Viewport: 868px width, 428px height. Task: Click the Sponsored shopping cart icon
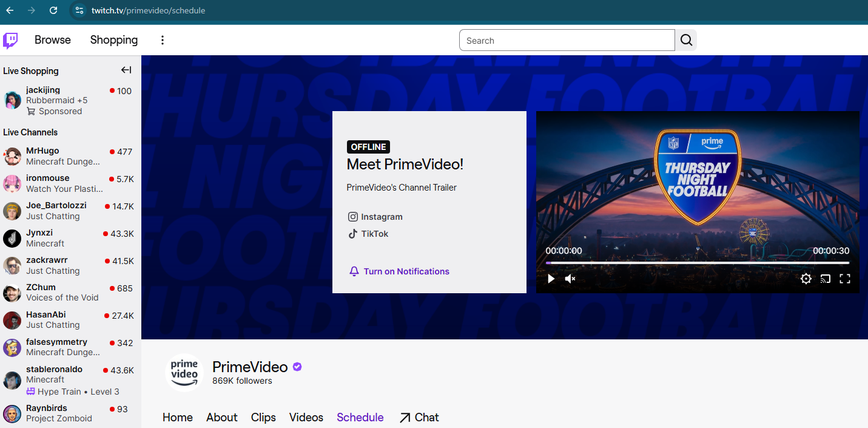[31, 111]
